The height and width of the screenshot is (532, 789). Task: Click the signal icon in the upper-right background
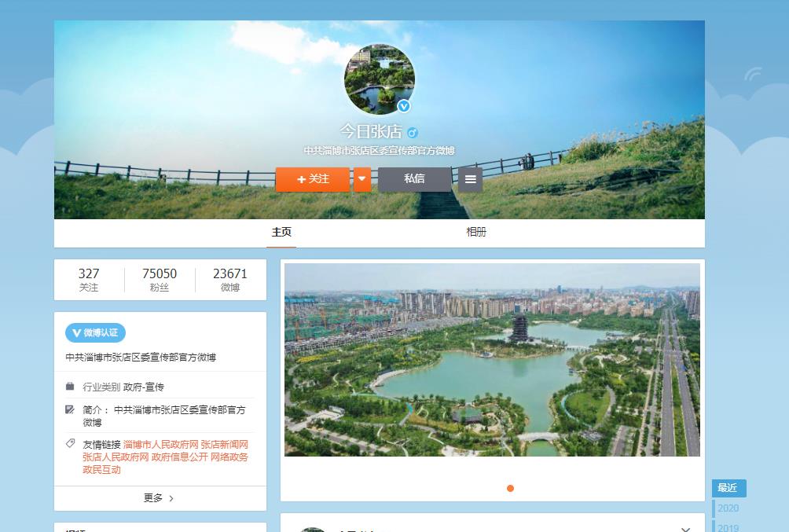(x=752, y=75)
